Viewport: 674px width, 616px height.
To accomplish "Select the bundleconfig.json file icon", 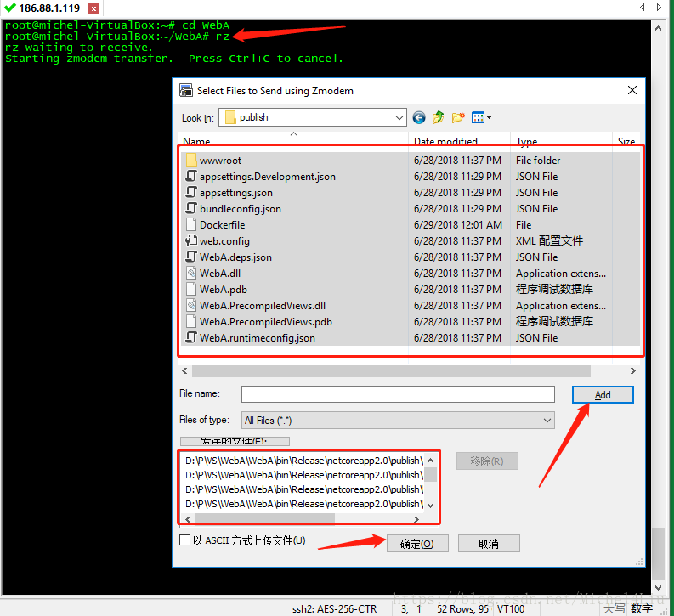I will (x=192, y=208).
